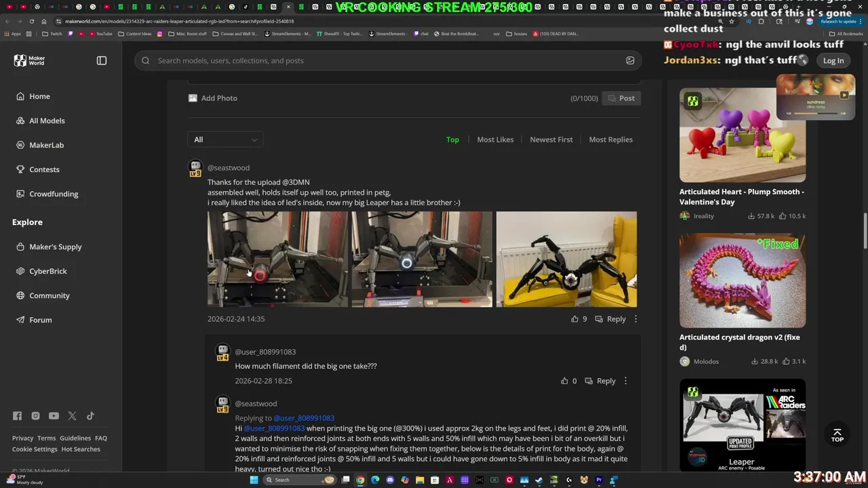Open Steam from taskbar

539,480
